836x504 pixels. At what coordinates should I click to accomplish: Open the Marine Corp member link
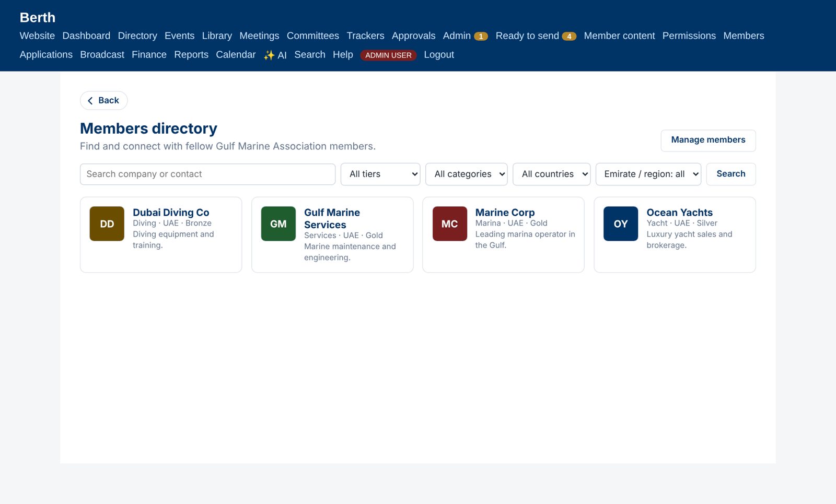click(505, 212)
